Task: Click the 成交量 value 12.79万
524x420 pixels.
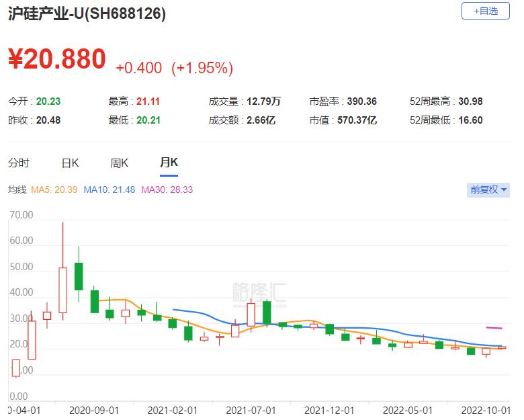Action: [x=263, y=101]
